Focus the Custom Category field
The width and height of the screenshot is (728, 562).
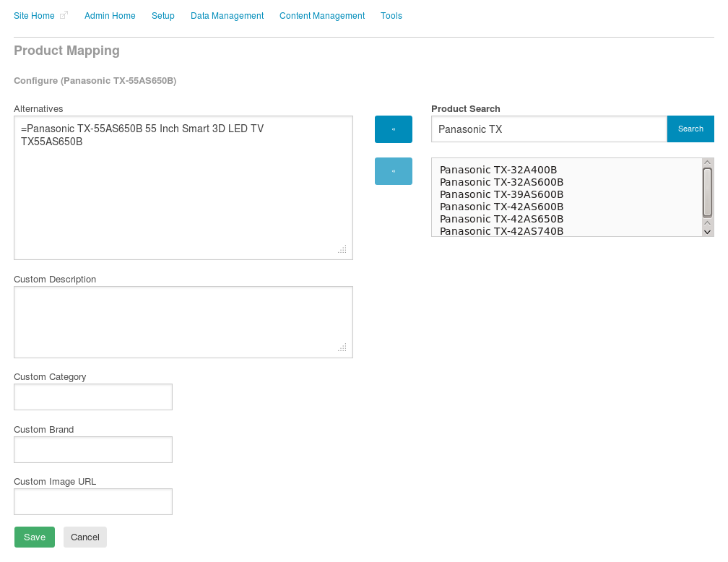click(93, 397)
